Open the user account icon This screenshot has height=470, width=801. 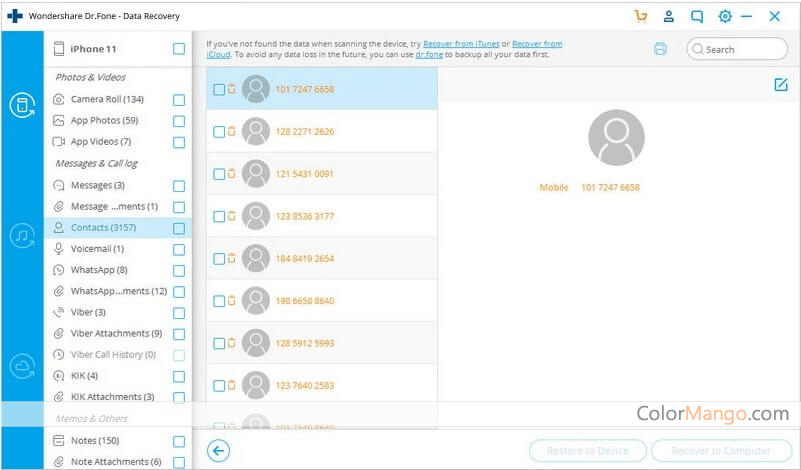(669, 16)
